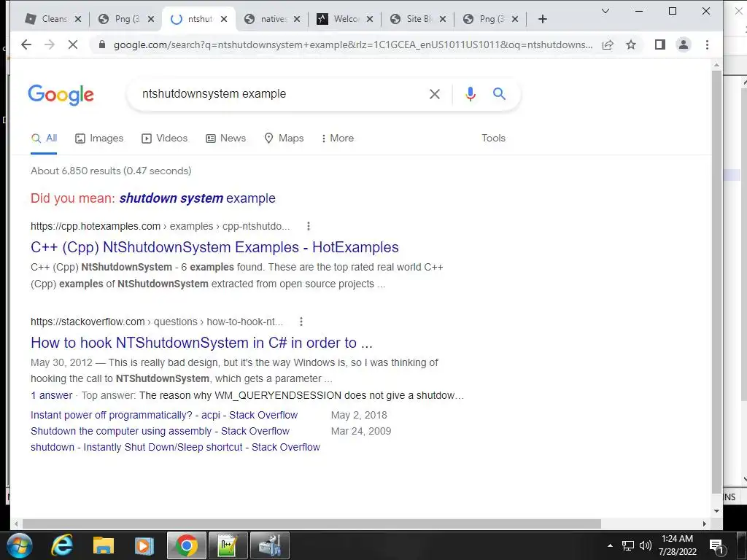This screenshot has height=560, width=747.
Task: Open the HotExamples NtShutdownSystem result
Action: pyautogui.click(x=214, y=247)
